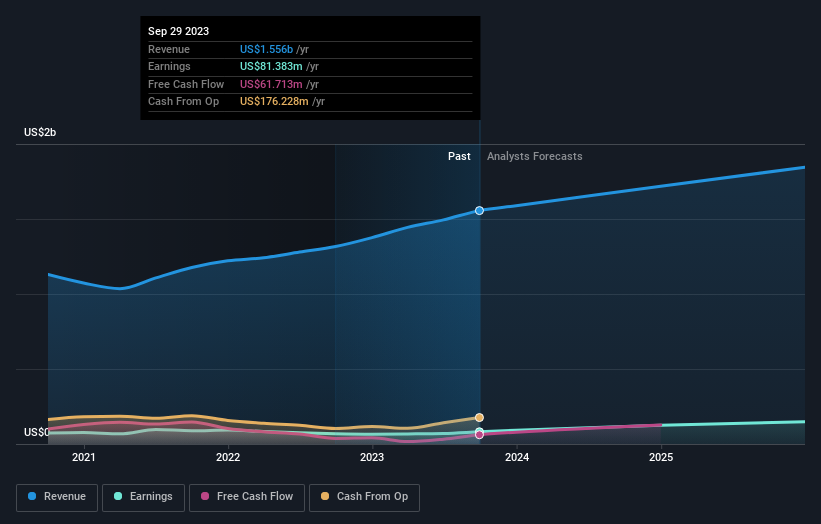
Task: Click the US$2b y-axis label
Action: click(40, 132)
